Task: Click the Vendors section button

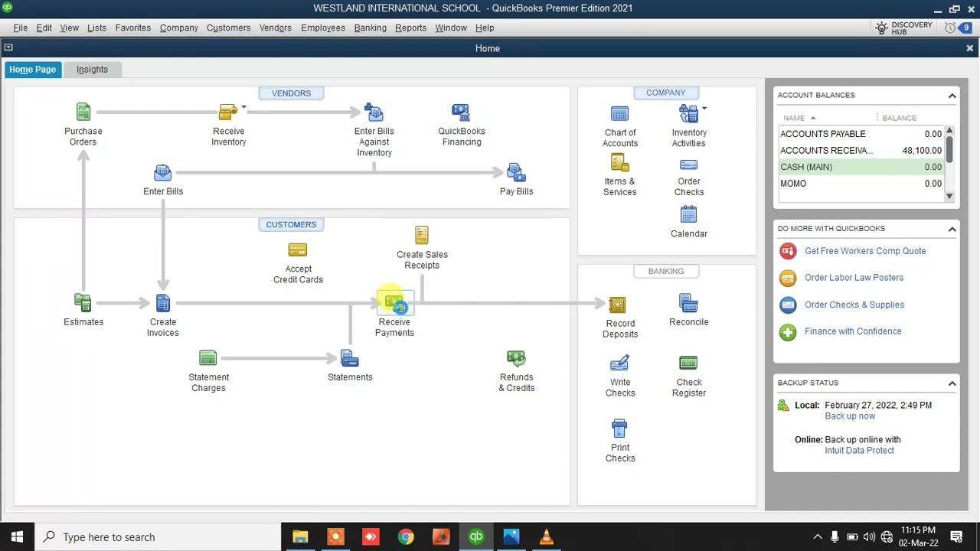Action: (291, 93)
